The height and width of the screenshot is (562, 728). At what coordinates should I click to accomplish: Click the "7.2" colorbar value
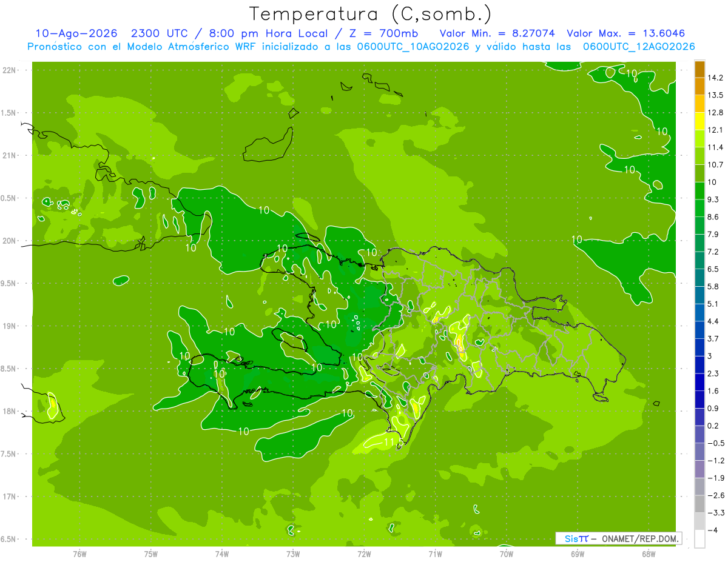pos(713,252)
